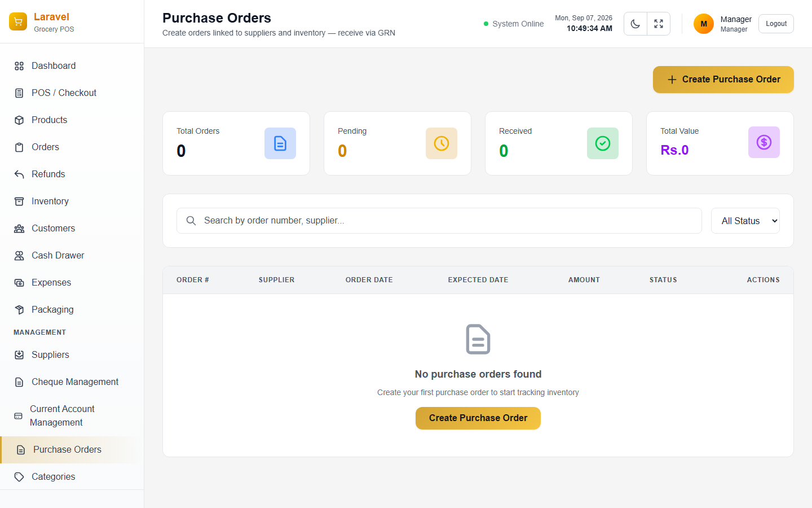Click the 10:49:34 AM clock text
812x508 pixels.
(x=589, y=28)
